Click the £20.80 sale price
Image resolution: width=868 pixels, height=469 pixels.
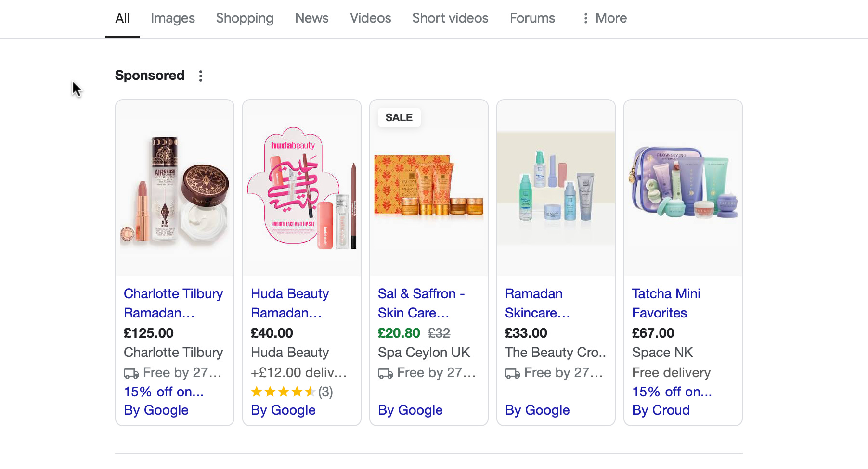click(x=399, y=333)
